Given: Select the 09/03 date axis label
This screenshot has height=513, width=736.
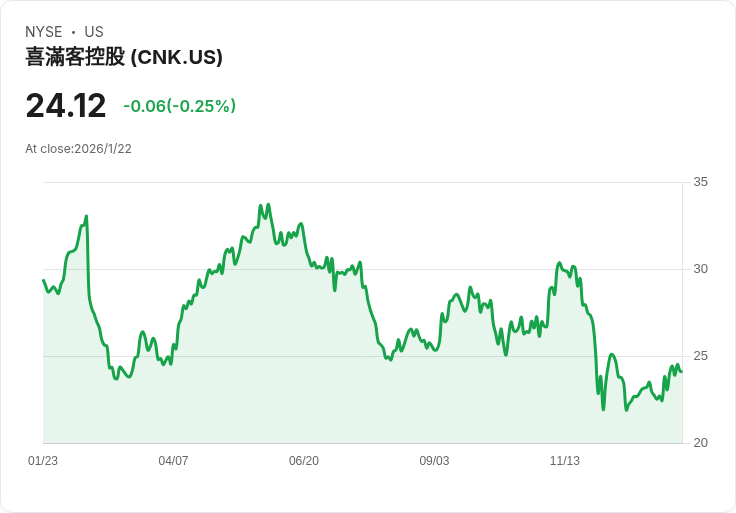Looking at the screenshot, I should pos(434,461).
